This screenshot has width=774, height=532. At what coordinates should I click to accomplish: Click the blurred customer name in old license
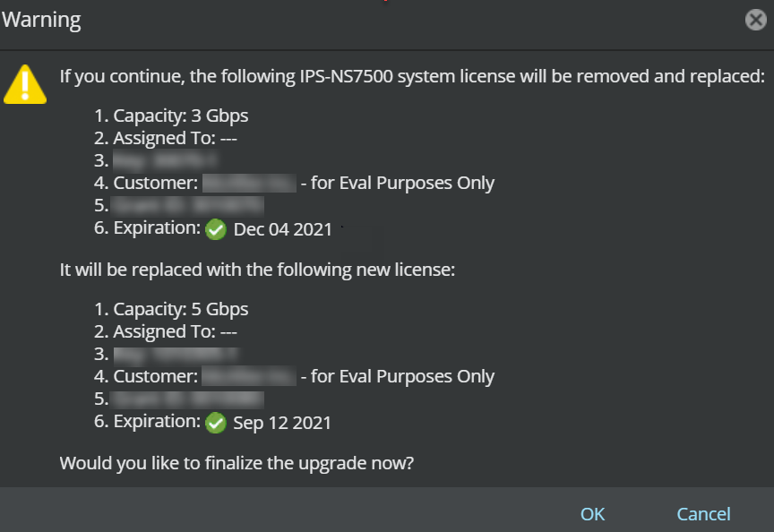(x=249, y=183)
